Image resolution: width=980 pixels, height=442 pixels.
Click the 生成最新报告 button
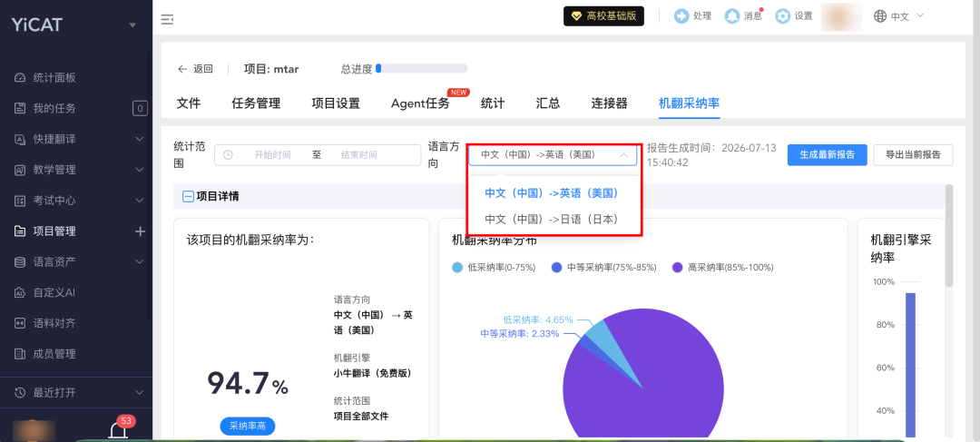pos(827,154)
